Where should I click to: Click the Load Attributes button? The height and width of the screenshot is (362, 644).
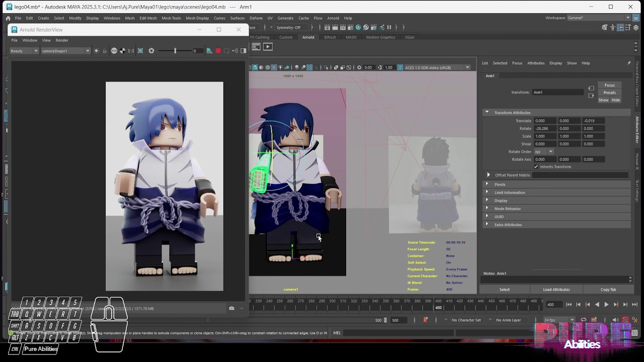coord(556,290)
